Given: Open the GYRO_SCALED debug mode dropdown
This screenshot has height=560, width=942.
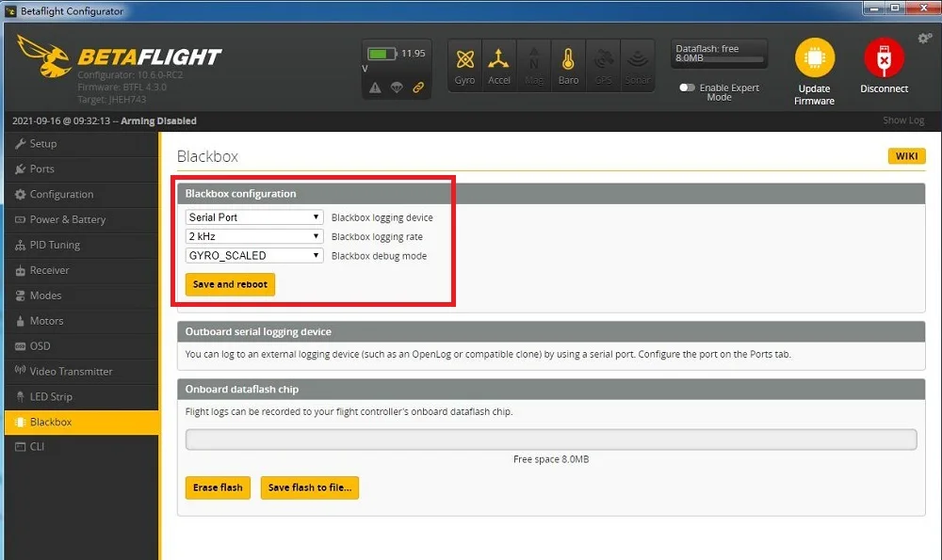Looking at the screenshot, I should click(x=252, y=255).
